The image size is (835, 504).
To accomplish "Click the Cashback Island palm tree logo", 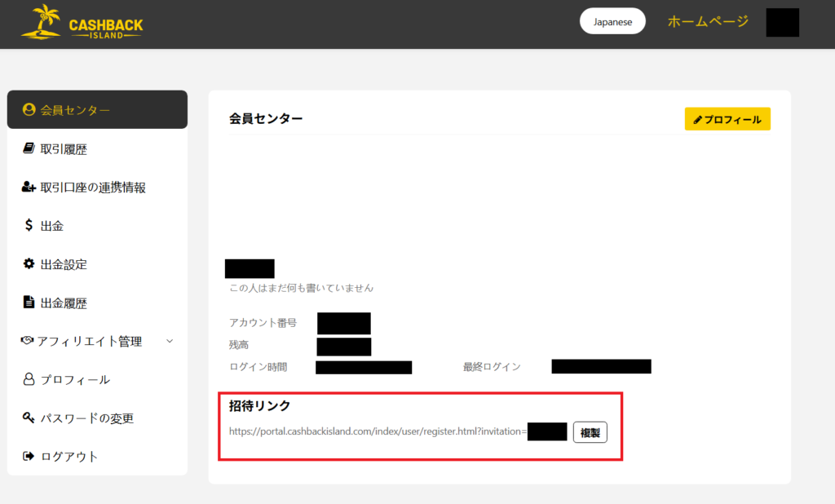I will (x=42, y=23).
